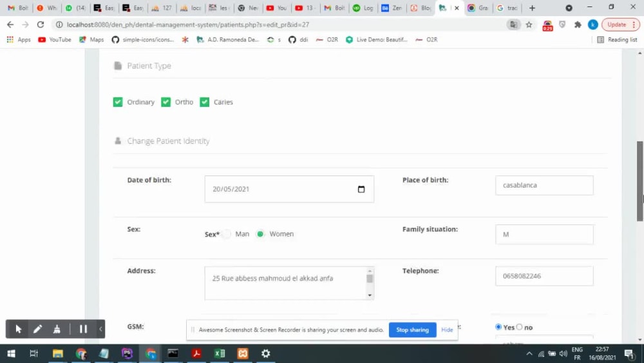This screenshot has height=363, width=644.
Task: Switch to the Google trac tab
Action: pyautogui.click(x=507, y=8)
